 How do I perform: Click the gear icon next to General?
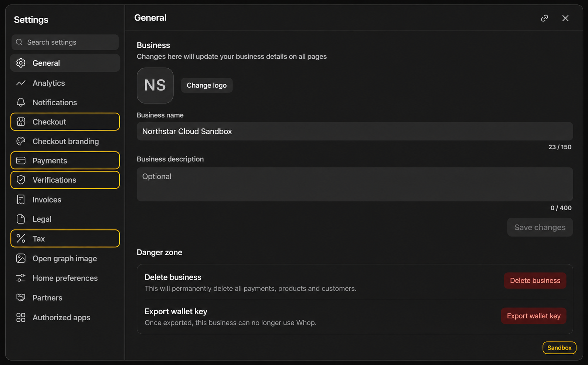pos(21,63)
